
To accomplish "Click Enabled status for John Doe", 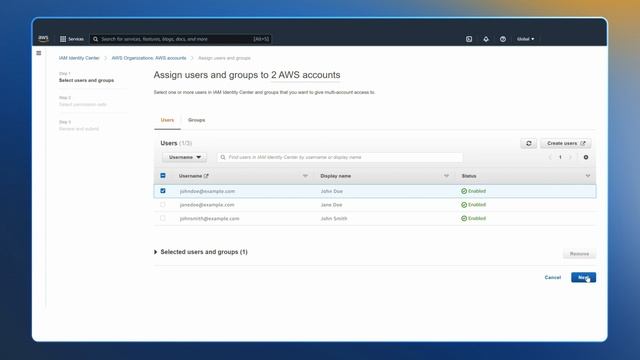I will point(473,191).
